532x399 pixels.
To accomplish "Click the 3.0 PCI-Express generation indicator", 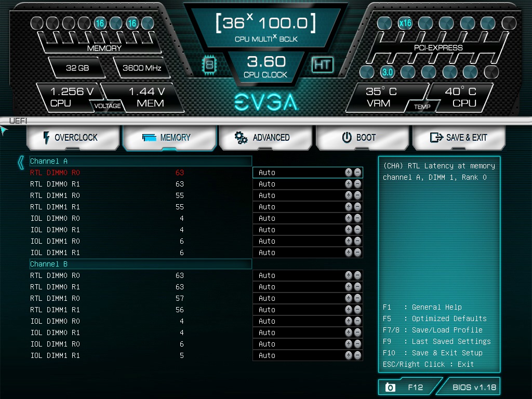I will point(387,72).
